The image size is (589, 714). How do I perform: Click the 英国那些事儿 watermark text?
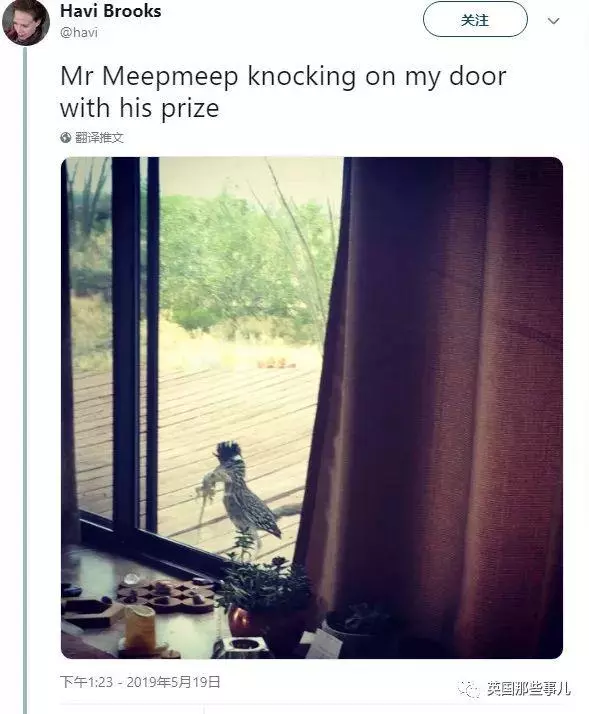[528, 688]
